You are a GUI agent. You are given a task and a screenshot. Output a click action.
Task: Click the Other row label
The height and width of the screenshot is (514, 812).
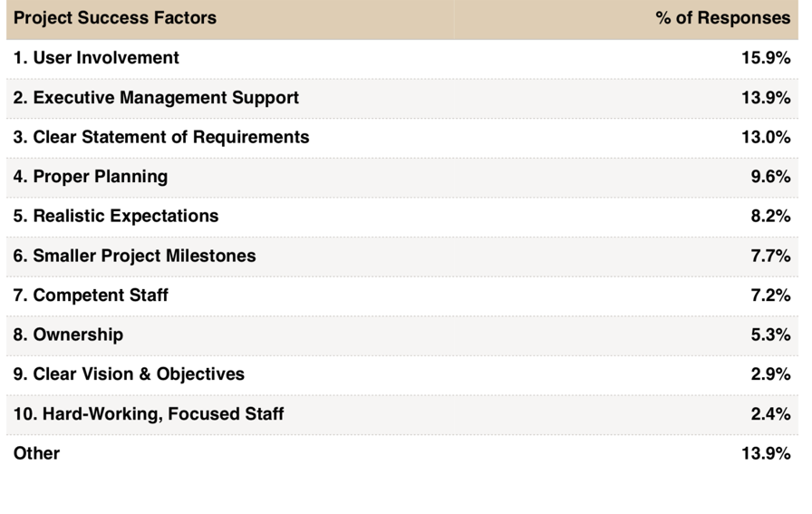click(36, 453)
